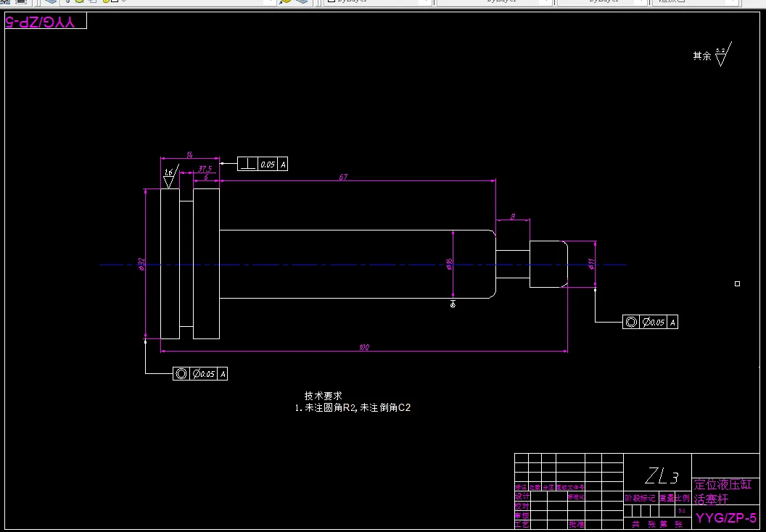Select Ø0.05 value in frame near ø11
The width and height of the screenshot is (766, 532).
pyautogui.click(x=653, y=322)
